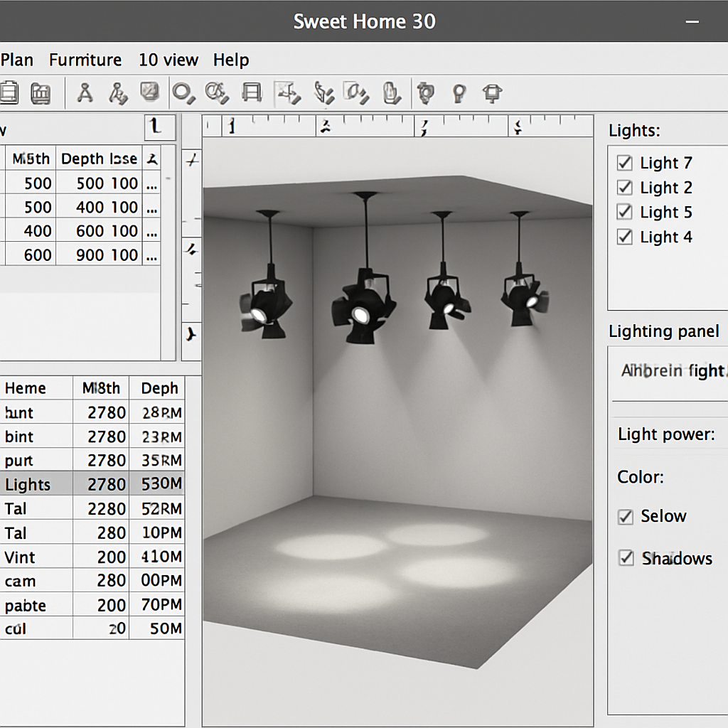
Task: Click the open home folder icon
Action: coord(41,92)
